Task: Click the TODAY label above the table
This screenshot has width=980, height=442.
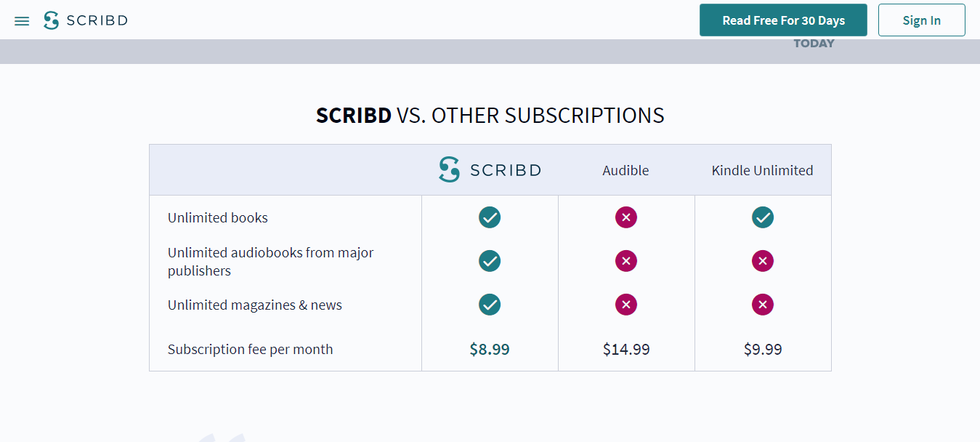Action: [814, 43]
